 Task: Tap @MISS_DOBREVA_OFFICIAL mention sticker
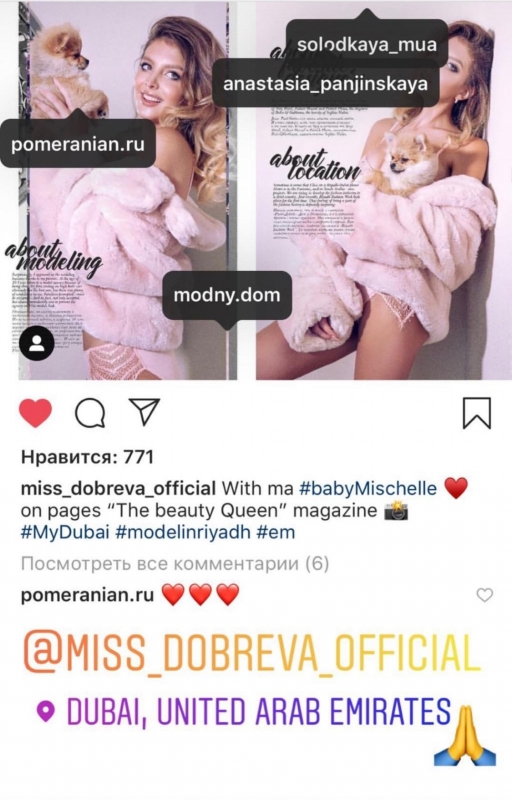click(x=250, y=653)
